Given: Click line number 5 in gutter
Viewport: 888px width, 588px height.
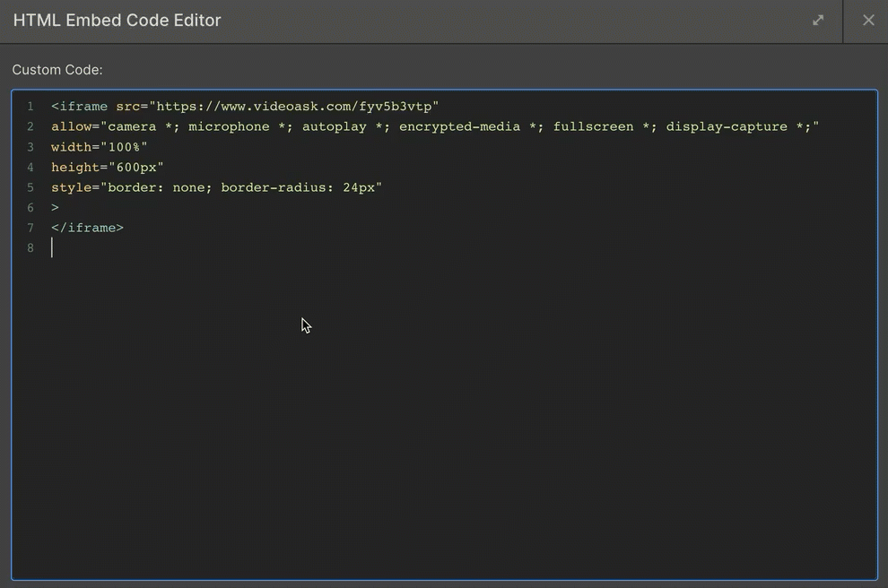Looking at the screenshot, I should (x=30, y=187).
